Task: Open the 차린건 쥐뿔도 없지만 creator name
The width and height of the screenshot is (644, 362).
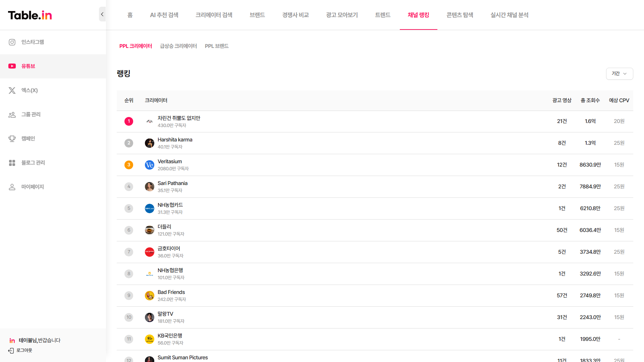Action: click(179, 118)
